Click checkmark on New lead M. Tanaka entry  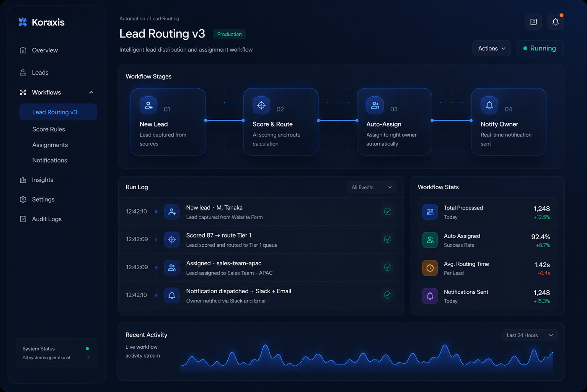coord(387,211)
